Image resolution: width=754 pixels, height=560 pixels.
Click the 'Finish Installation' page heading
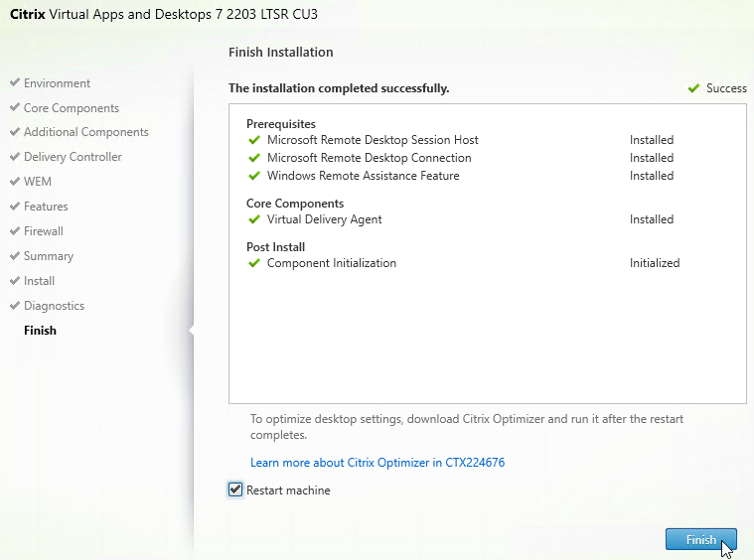coord(280,52)
